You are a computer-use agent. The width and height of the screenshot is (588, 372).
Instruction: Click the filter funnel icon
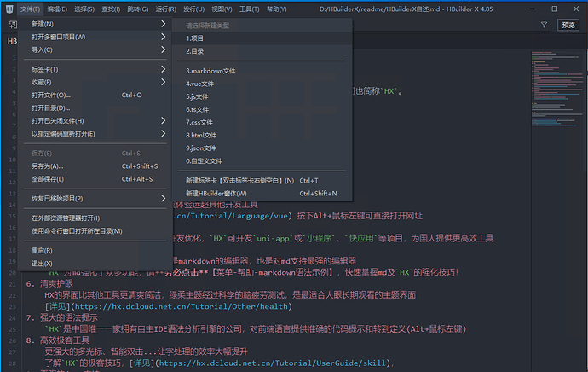(544, 26)
